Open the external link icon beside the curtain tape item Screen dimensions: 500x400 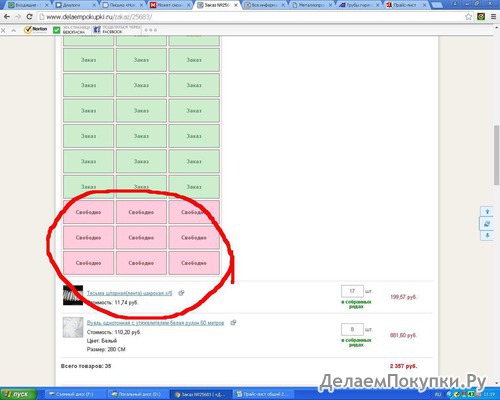pyautogui.click(x=181, y=293)
